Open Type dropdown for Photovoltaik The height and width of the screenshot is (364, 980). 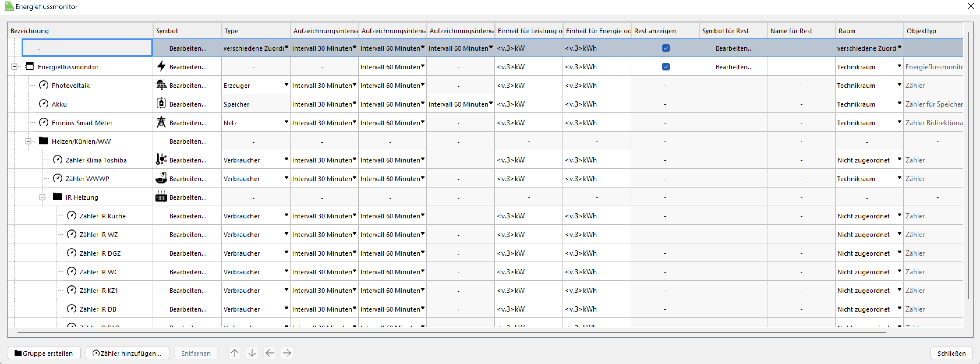(x=286, y=85)
